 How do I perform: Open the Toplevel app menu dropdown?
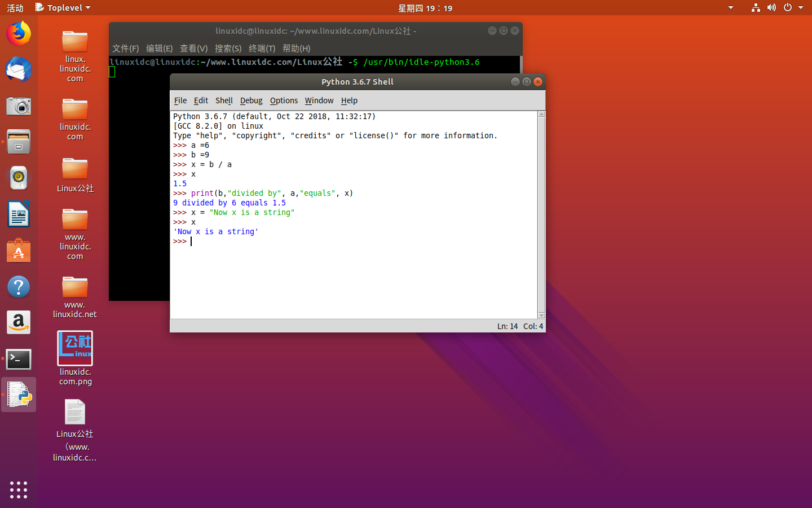tap(63, 8)
